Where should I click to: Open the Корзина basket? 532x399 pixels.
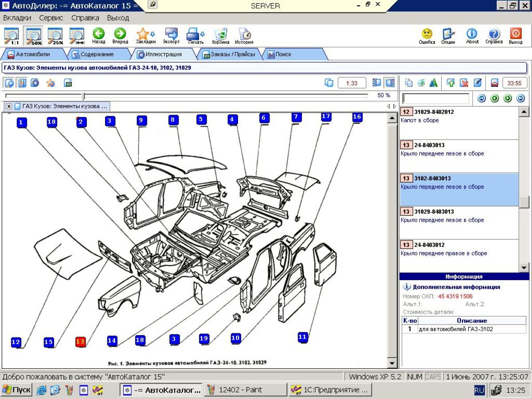coord(220,36)
